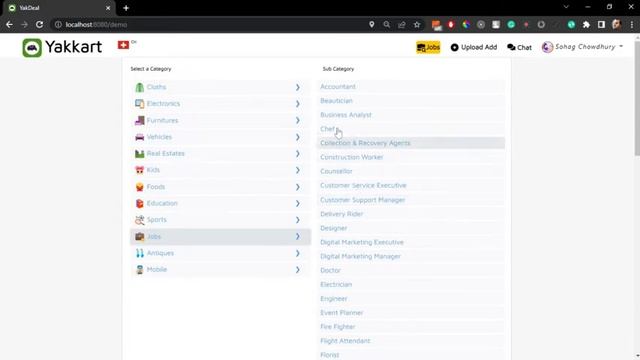Screen dimensions: 640x360
Task: Click the user avatar picture
Action: pos(547,47)
